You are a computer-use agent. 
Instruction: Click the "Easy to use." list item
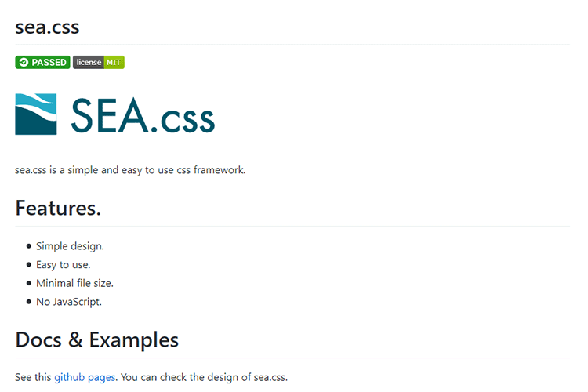click(x=63, y=265)
